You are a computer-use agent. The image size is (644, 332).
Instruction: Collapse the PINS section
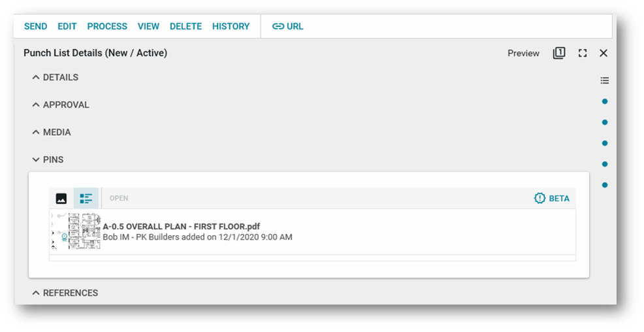coord(36,159)
